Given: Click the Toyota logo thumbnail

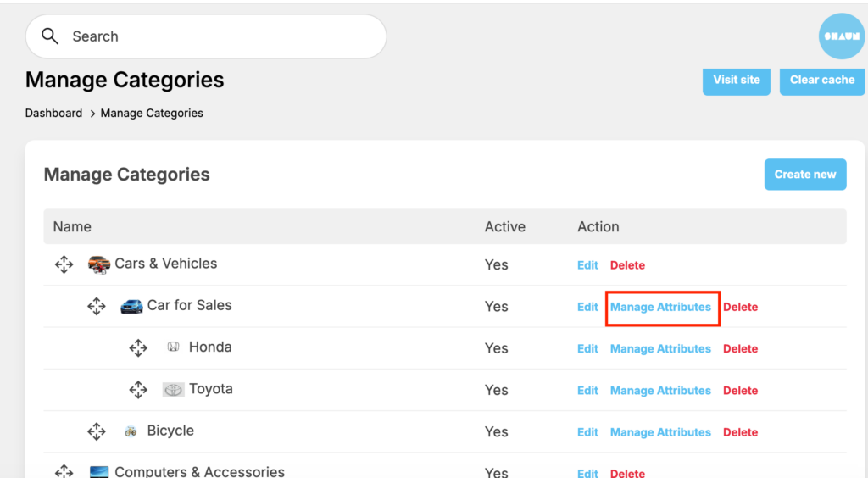Looking at the screenshot, I should pyautogui.click(x=173, y=390).
